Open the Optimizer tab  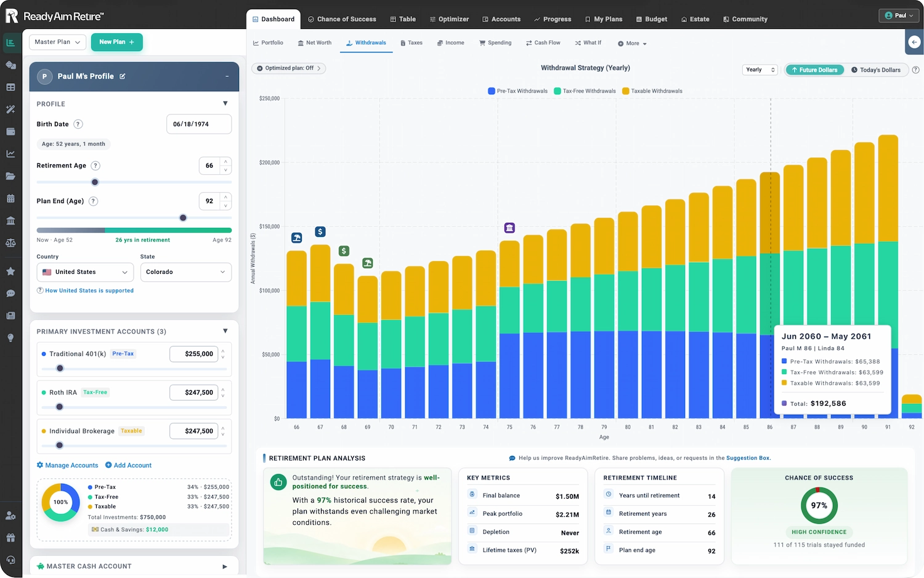tap(449, 19)
